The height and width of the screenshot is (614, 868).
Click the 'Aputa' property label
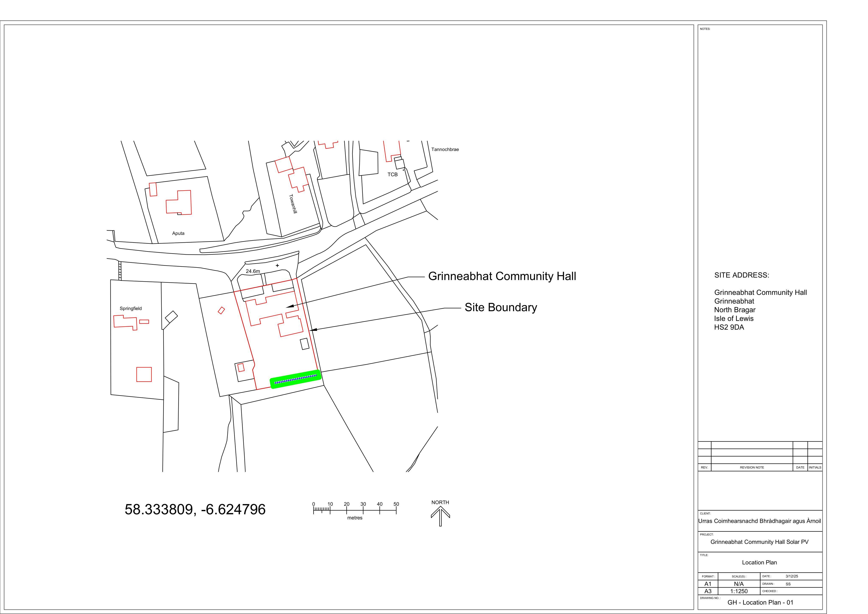pyautogui.click(x=178, y=233)
